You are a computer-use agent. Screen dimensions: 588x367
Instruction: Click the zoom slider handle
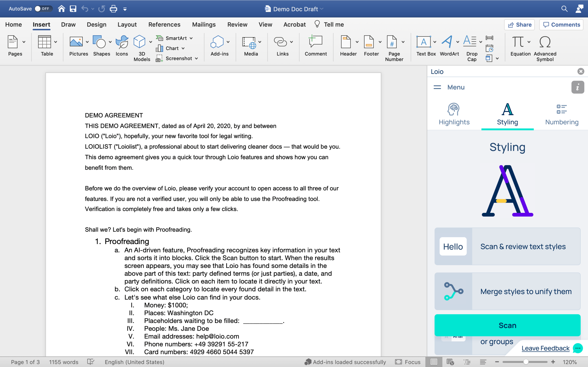526,362
